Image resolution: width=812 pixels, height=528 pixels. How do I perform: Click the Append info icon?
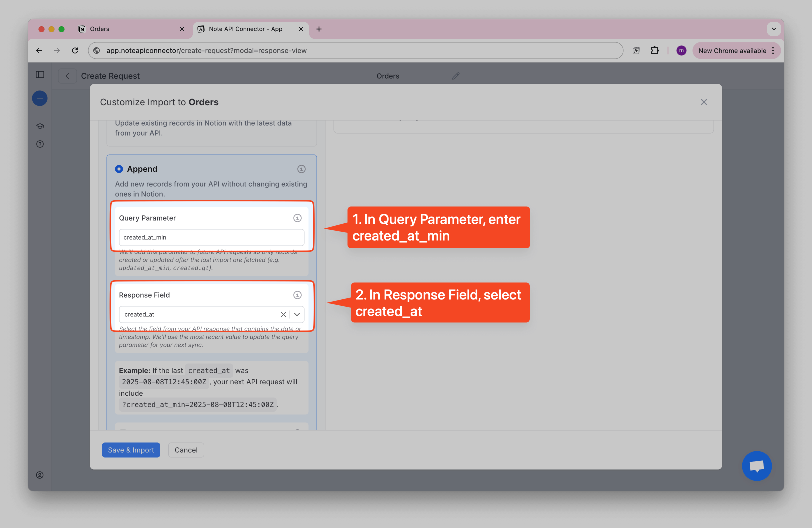(x=301, y=169)
